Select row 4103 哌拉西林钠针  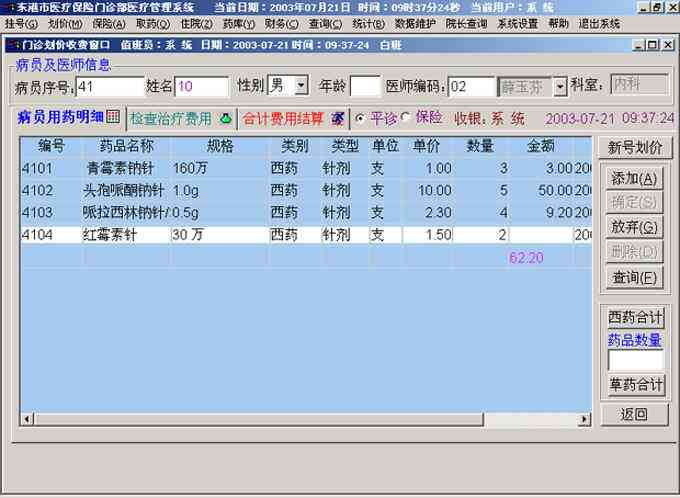coord(306,212)
